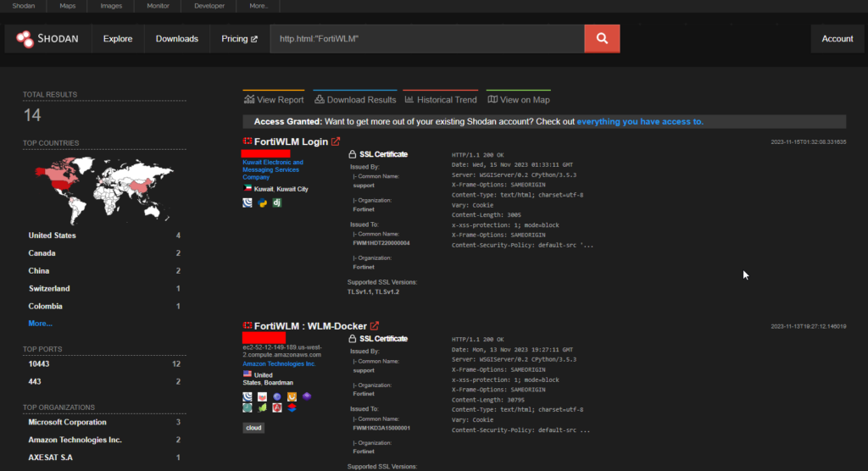
Task: Click the teal clock technology icon
Action: click(x=248, y=407)
